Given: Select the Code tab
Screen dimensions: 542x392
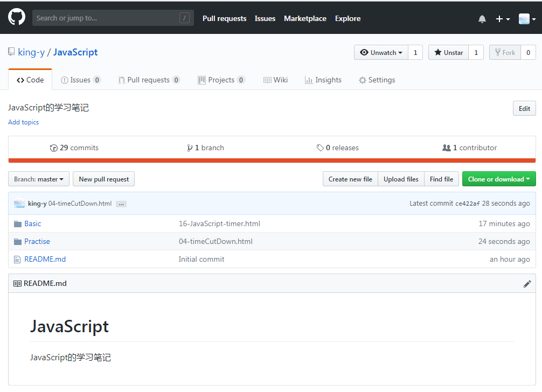Looking at the screenshot, I should (x=30, y=80).
